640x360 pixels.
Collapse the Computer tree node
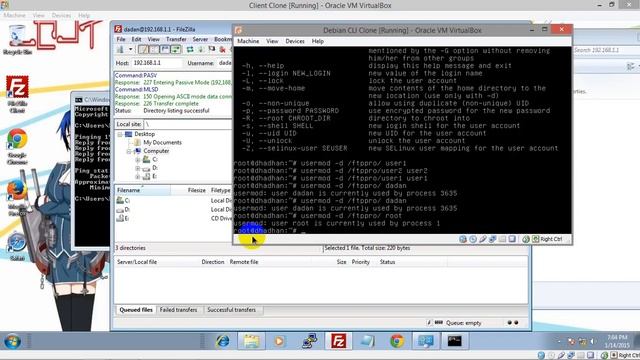[x=129, y=151]
